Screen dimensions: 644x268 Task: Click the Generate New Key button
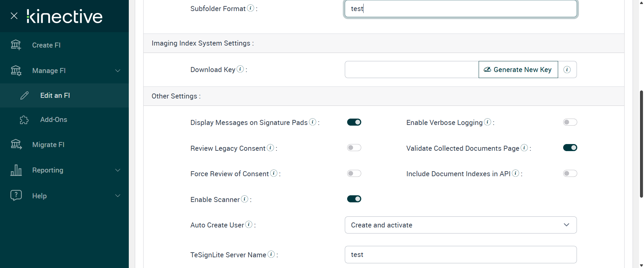tap(518, 70)
